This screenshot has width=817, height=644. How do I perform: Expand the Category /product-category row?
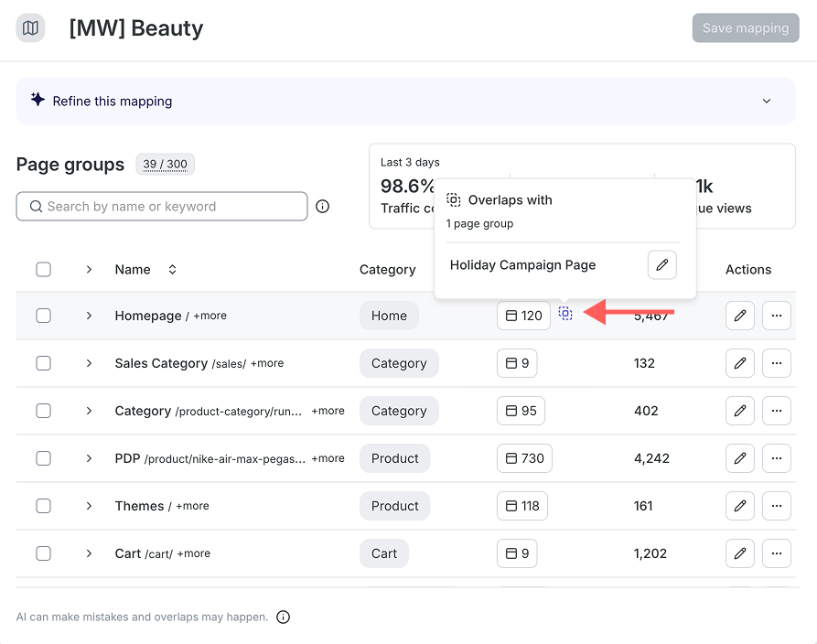(89, 411)
